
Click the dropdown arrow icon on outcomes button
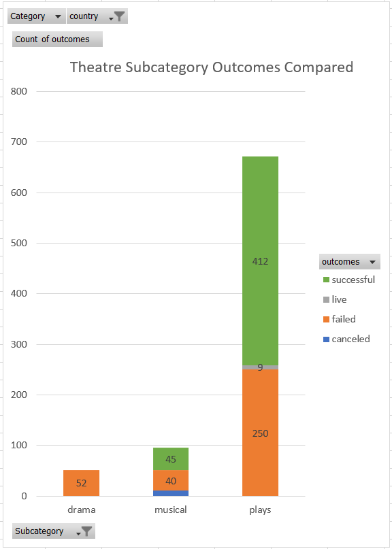pos(372,261)
